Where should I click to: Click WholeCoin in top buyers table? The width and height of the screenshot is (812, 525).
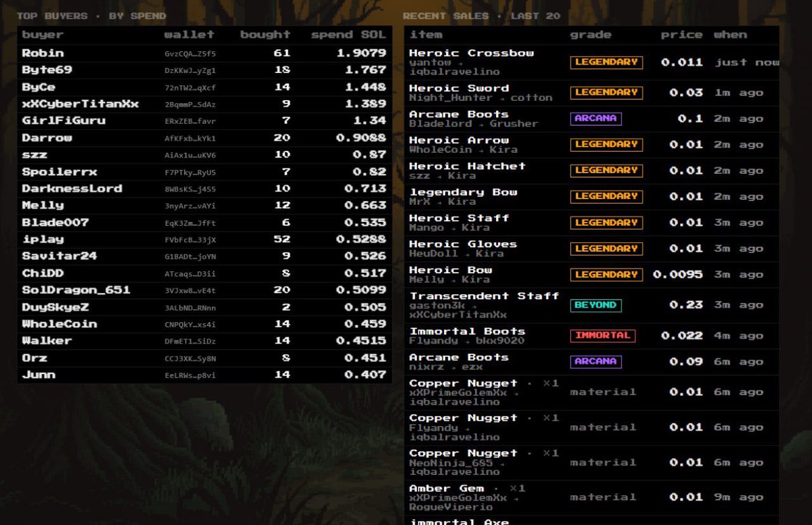[60, 323]
